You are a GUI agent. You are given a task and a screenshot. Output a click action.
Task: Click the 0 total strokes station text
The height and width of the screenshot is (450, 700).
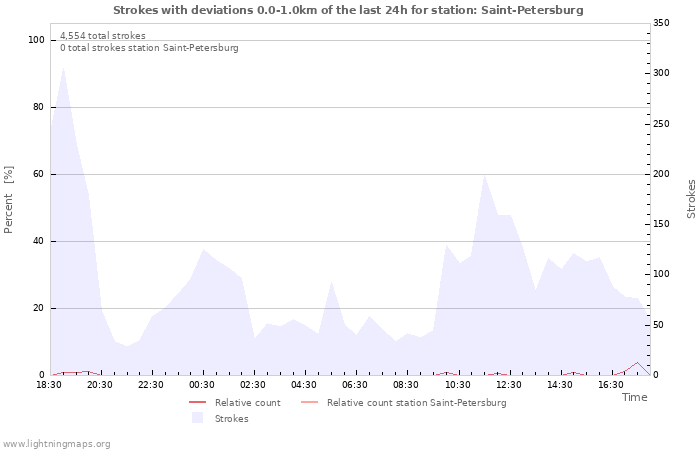coord(149,48)
